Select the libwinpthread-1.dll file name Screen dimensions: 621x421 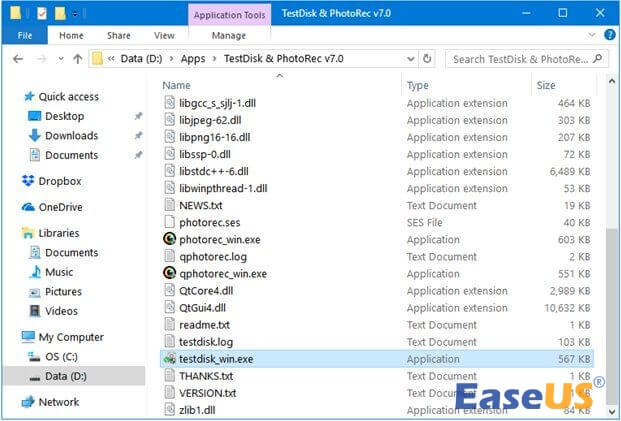pos(223,188)
